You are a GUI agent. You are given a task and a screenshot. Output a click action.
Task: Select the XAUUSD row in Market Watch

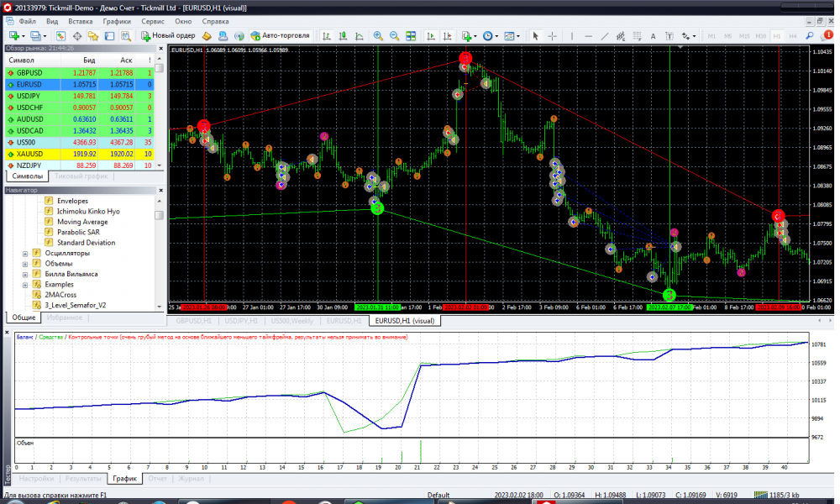coord(80,155)
